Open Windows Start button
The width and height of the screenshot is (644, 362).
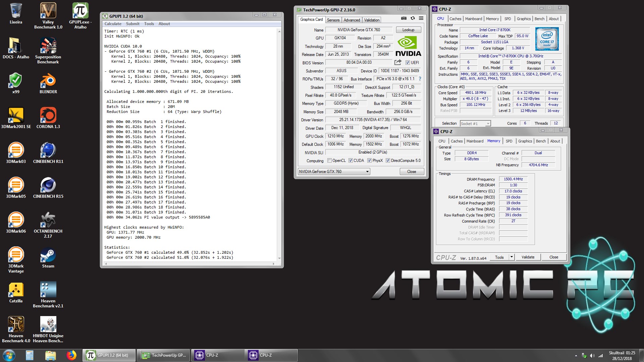9,355
